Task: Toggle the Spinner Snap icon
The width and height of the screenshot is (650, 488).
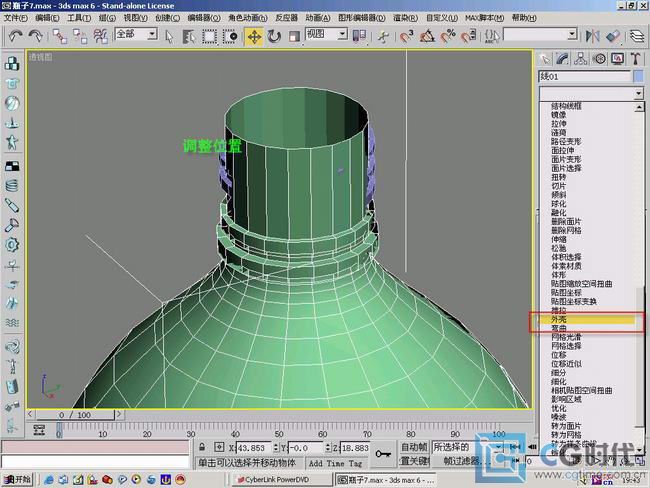Action: click(468, 36)
